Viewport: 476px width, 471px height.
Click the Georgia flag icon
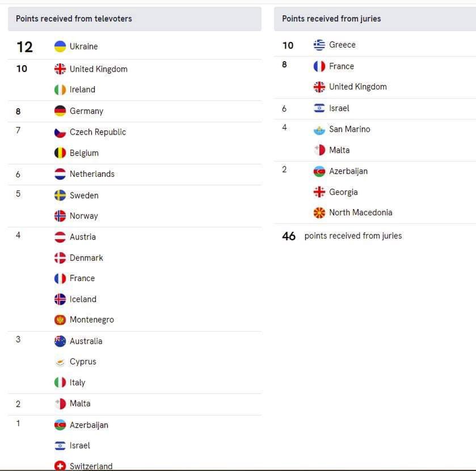coord(319,192)
